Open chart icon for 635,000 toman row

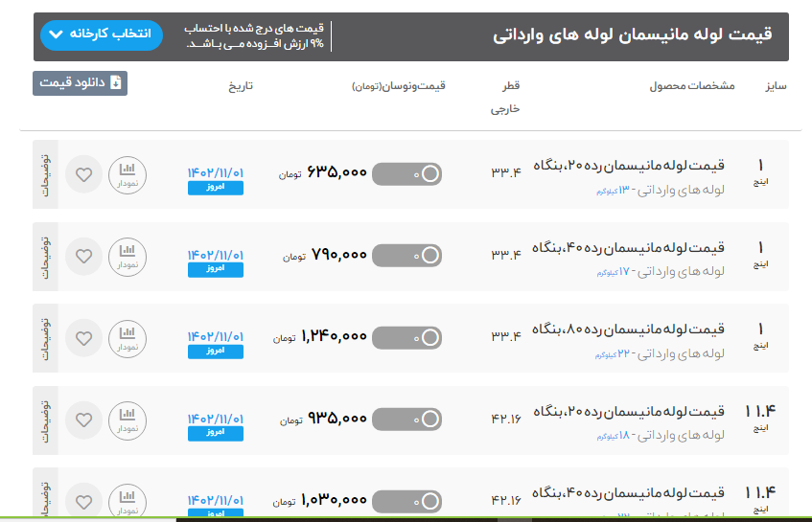coord(127,174)
